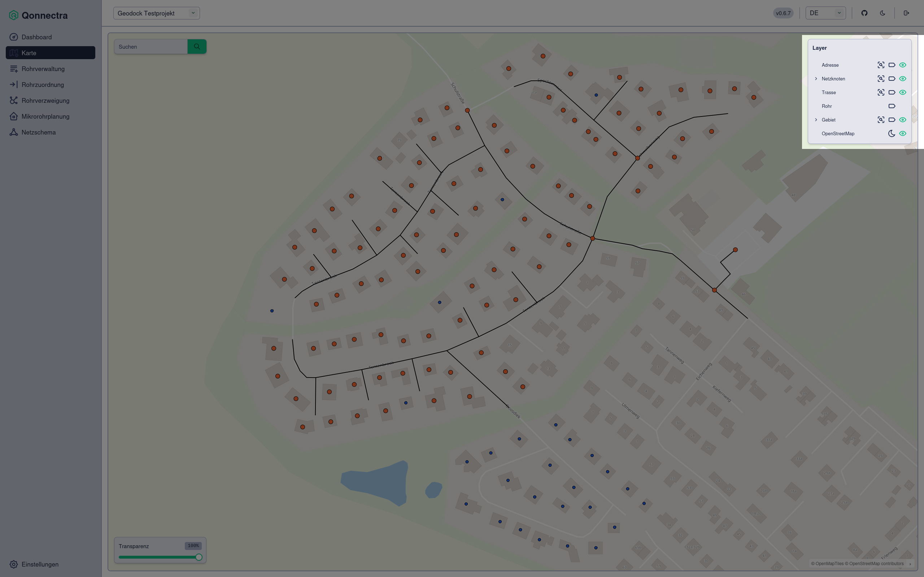924x577 pixels.
Task: Click the green search button
Action: [x=197, y=47]
